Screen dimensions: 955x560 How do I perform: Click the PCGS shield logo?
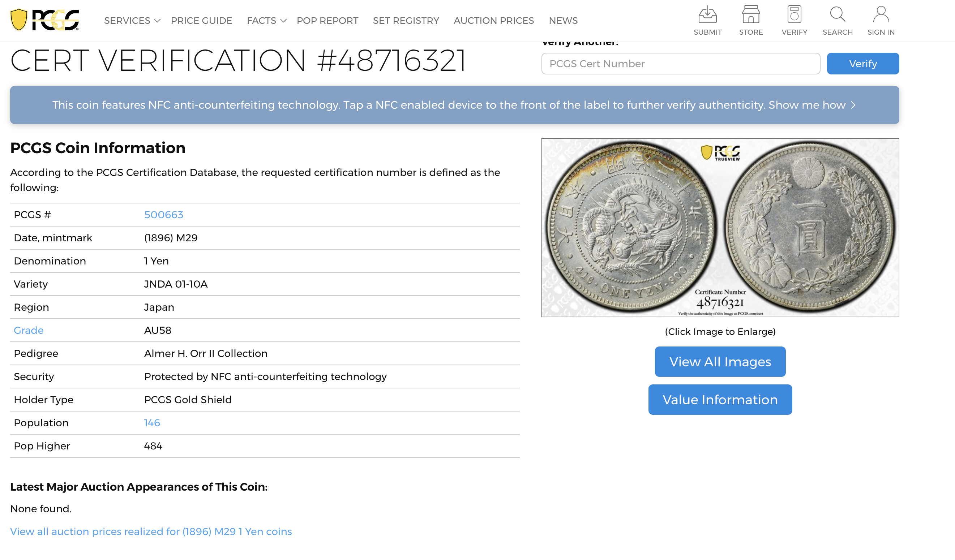coord(45,20)
